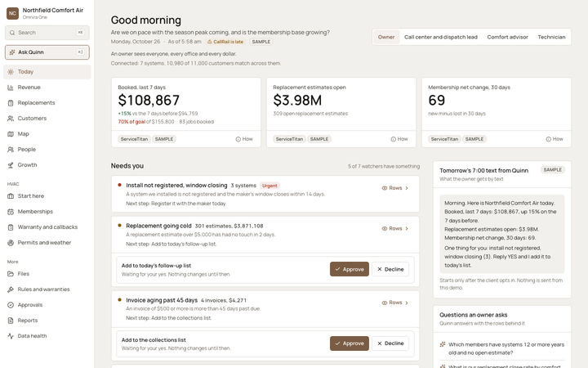This screenshot has width=588, height=368.
Task: Click the Today sun icon in sidebar
Action: (x=11, y=72)
